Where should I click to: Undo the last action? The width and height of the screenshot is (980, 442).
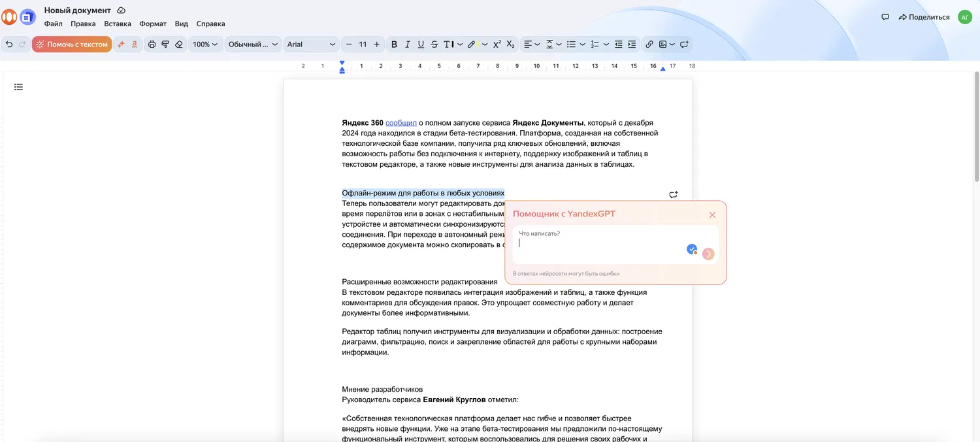[9, 44]
